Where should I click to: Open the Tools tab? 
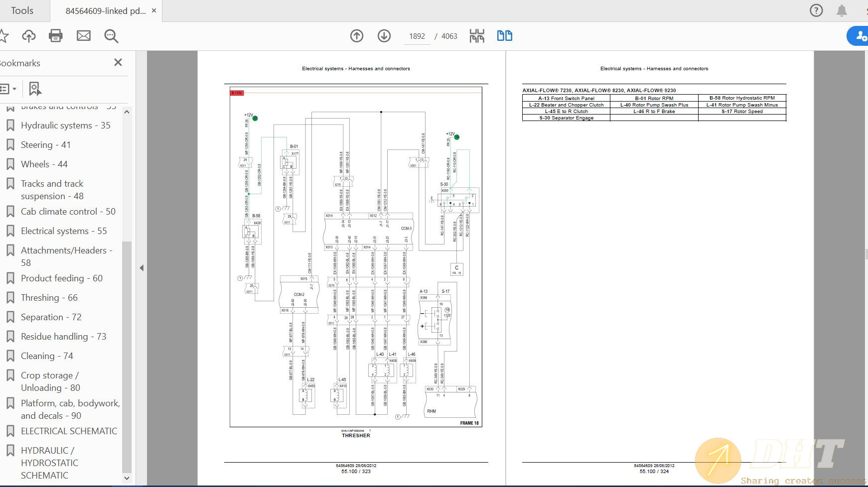point(22,10)
